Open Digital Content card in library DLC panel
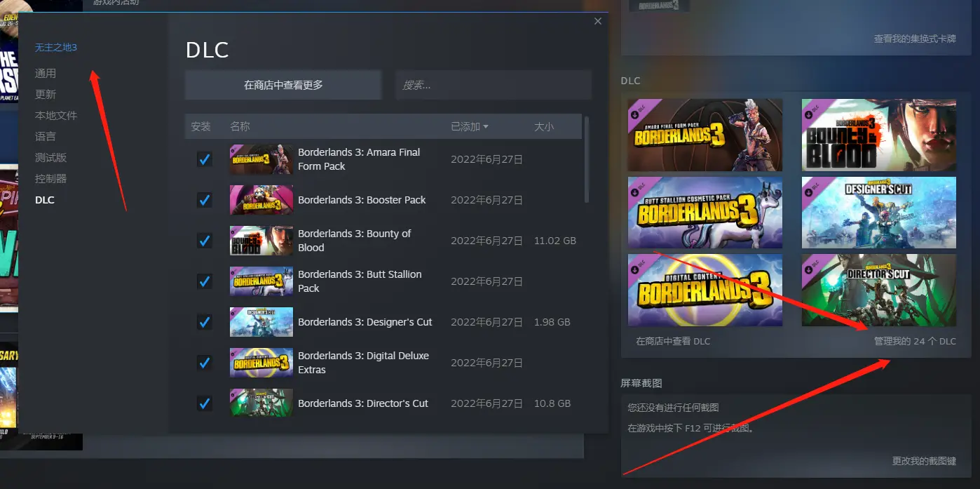This screenshot has width=980, height=489. tap(705, 290)
